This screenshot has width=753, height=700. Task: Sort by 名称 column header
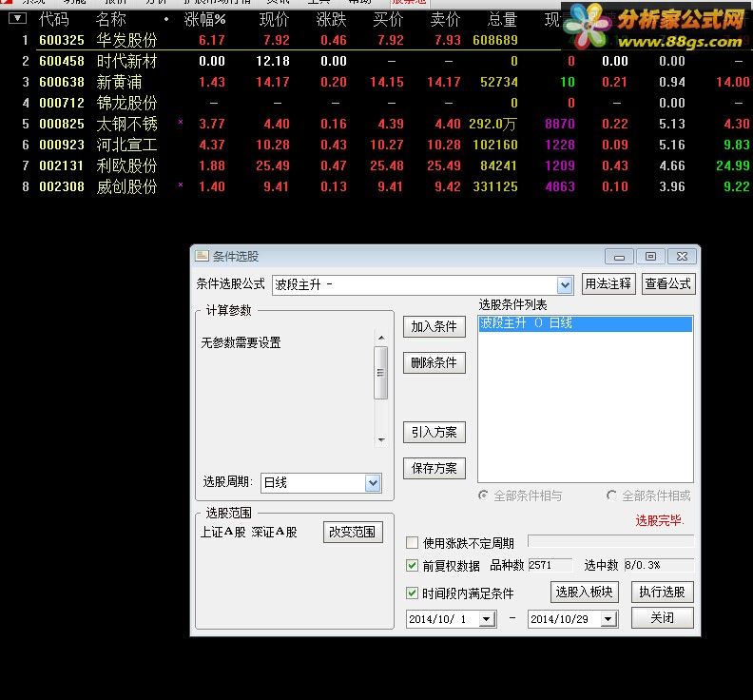click(x=111, y=19)
